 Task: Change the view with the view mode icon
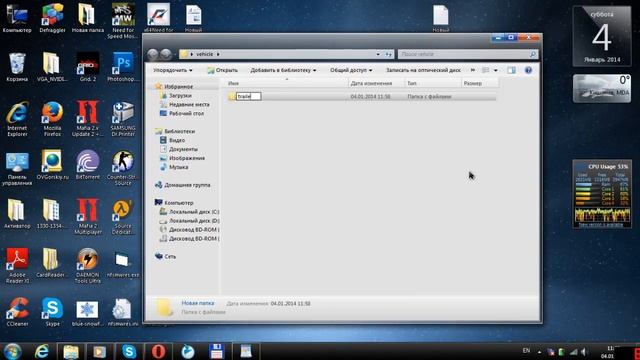point(485,70)
